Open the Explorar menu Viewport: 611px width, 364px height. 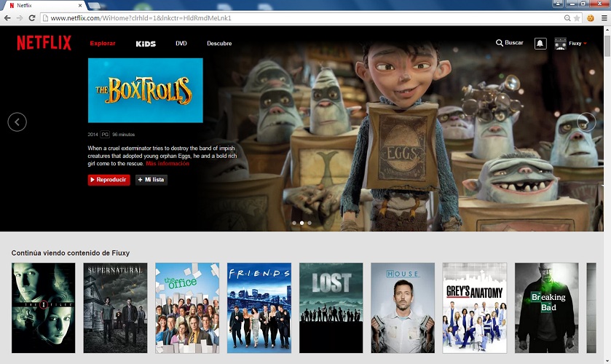pyautogui.click(x=103, y=43)
